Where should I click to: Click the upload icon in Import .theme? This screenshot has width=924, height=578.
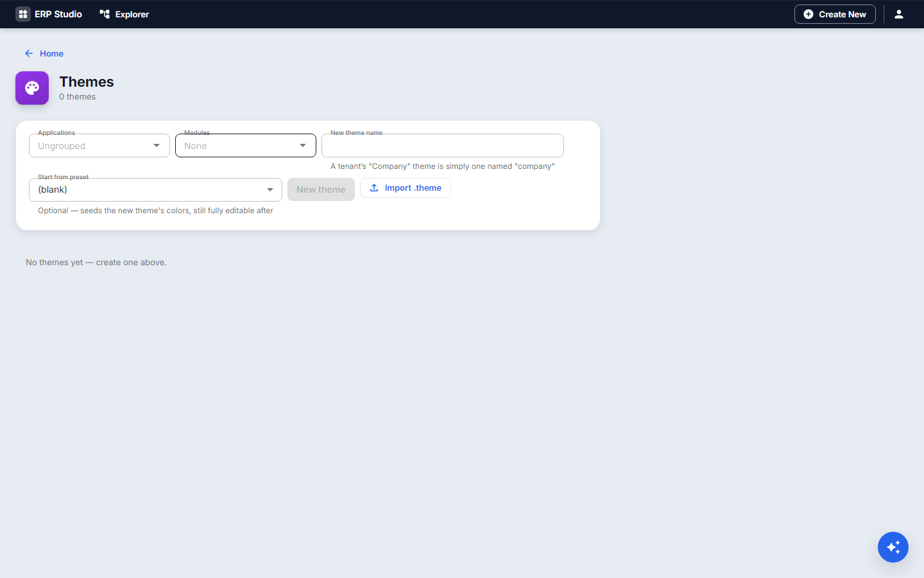pyautogui.click(x=374, y=188)
